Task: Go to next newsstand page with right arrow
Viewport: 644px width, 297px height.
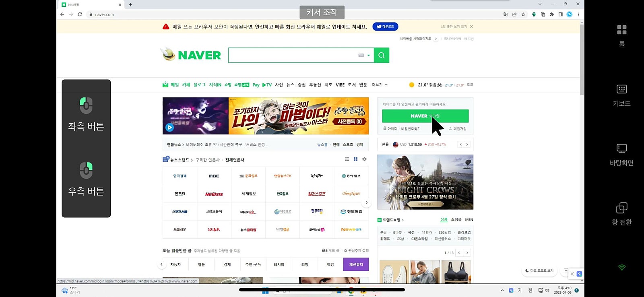Action: pos(366,202)
